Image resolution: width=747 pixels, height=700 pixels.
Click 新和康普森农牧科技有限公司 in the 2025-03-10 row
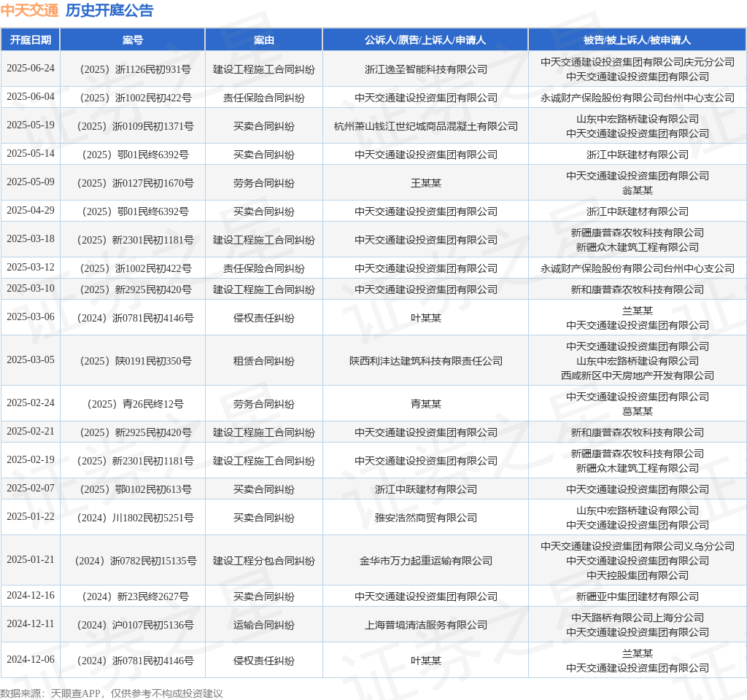(638, 289)
